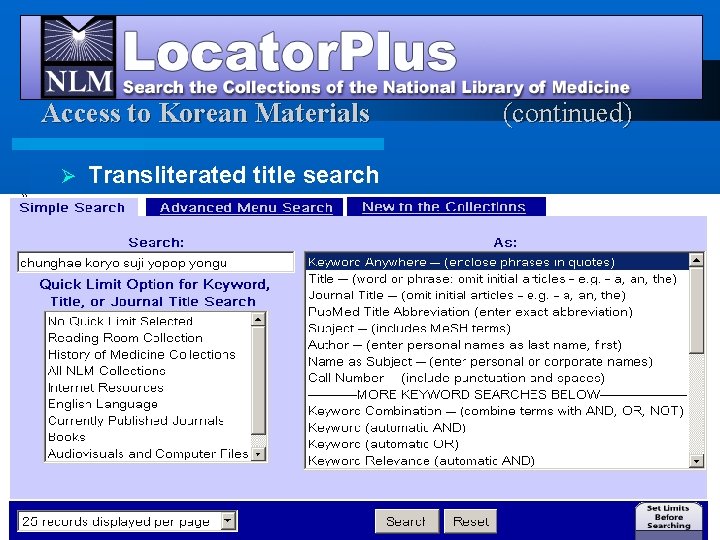Screen dimensions: 720x540
Task: Select Name as Subject search type
Action: [497, 361]
